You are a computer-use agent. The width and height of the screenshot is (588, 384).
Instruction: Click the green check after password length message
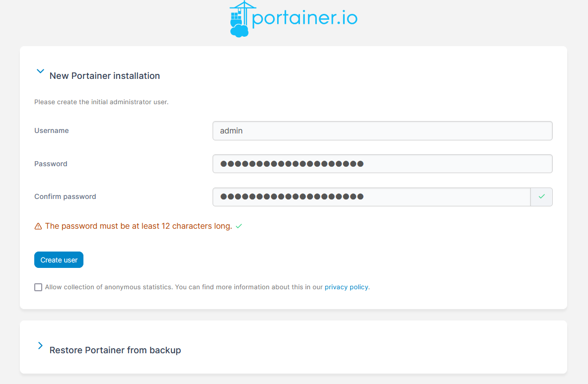(x=239, y=226)
